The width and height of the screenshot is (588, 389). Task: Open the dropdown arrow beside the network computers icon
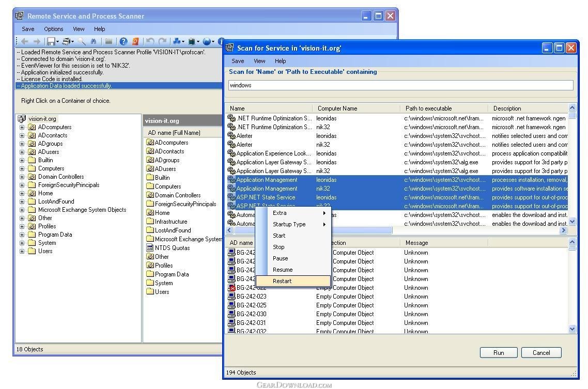pyautogui.click(x=183, y=42)
